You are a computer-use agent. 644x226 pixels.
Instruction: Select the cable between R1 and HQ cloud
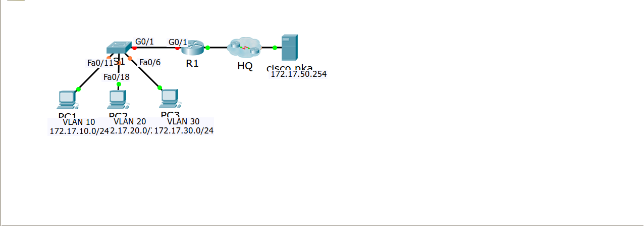pyautogui.click(x=218, y=48)
